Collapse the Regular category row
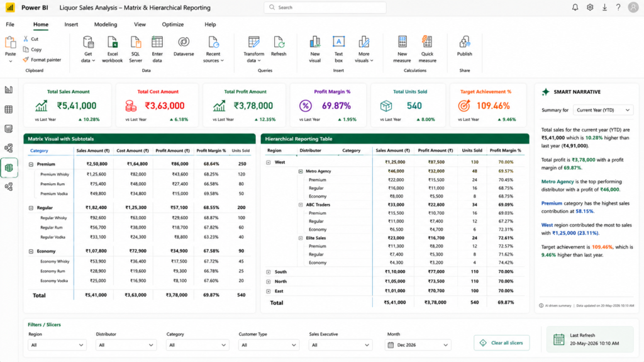 click(x=31, y=208)
